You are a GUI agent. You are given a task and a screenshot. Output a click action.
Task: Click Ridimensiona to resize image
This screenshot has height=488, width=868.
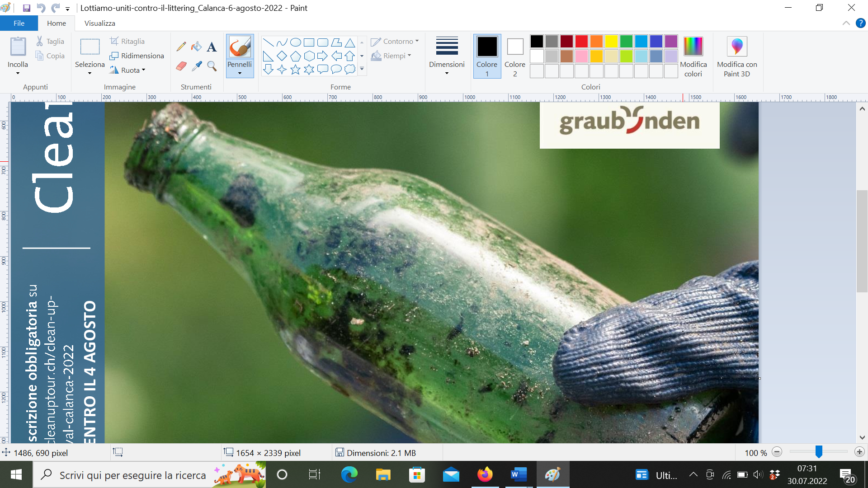(137, 56)
